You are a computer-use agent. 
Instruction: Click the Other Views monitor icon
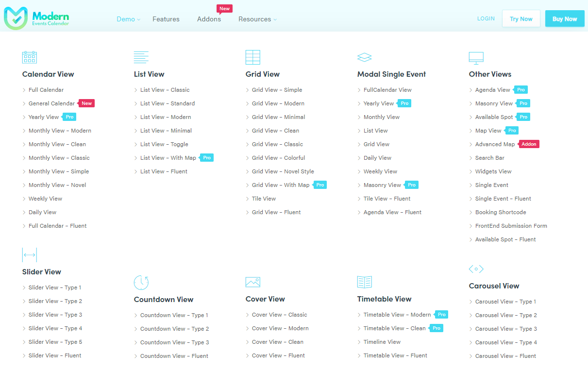(476, 58)
